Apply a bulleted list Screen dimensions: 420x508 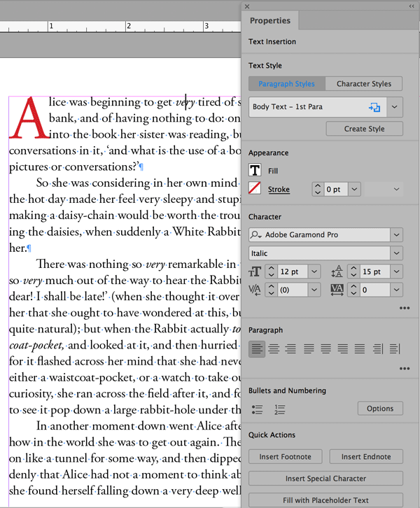tap(258, 409)
